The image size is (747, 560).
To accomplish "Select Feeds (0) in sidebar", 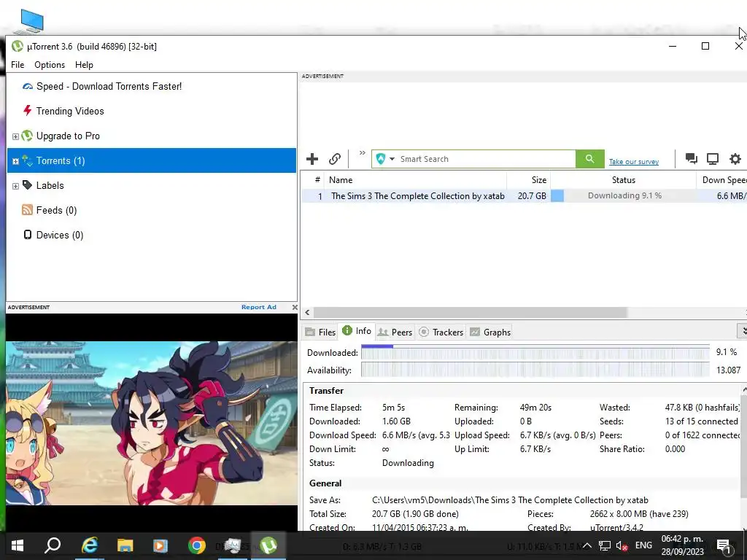I will pyautogui.click(x=56, y=210).
